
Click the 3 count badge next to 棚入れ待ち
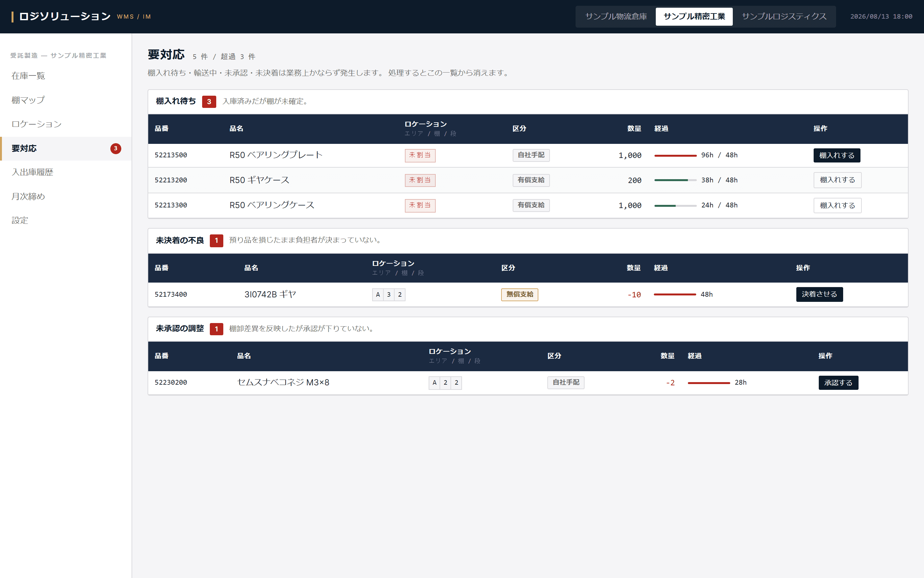coord(209,102)
